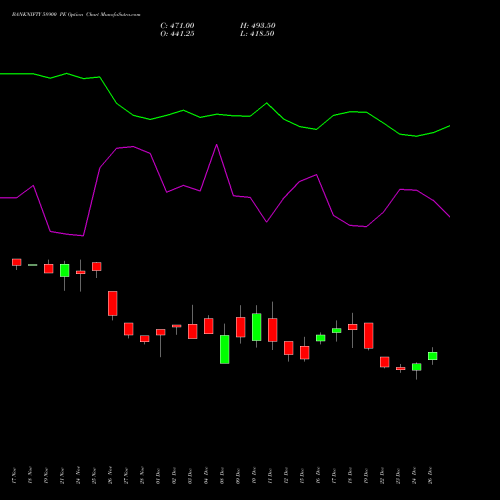Click the 10 Dec date label
This screenshot has width=500, height=500.
click(x=254, y=476)
